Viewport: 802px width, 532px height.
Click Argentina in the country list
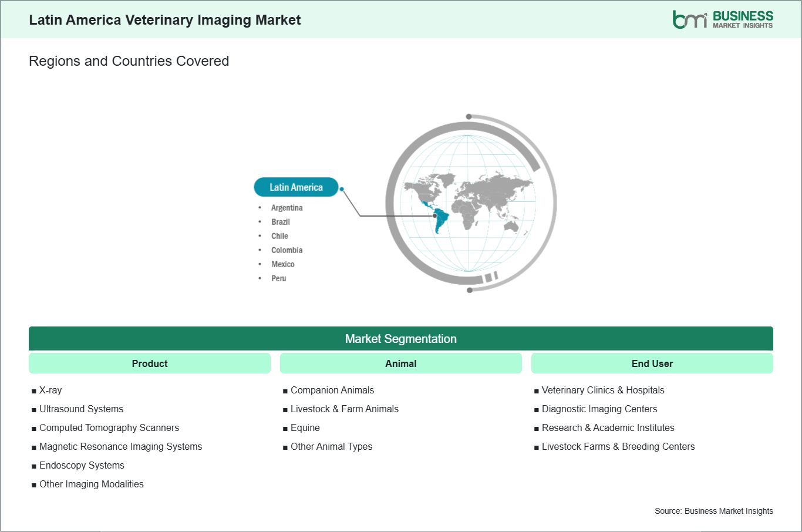tap(287, 208)
